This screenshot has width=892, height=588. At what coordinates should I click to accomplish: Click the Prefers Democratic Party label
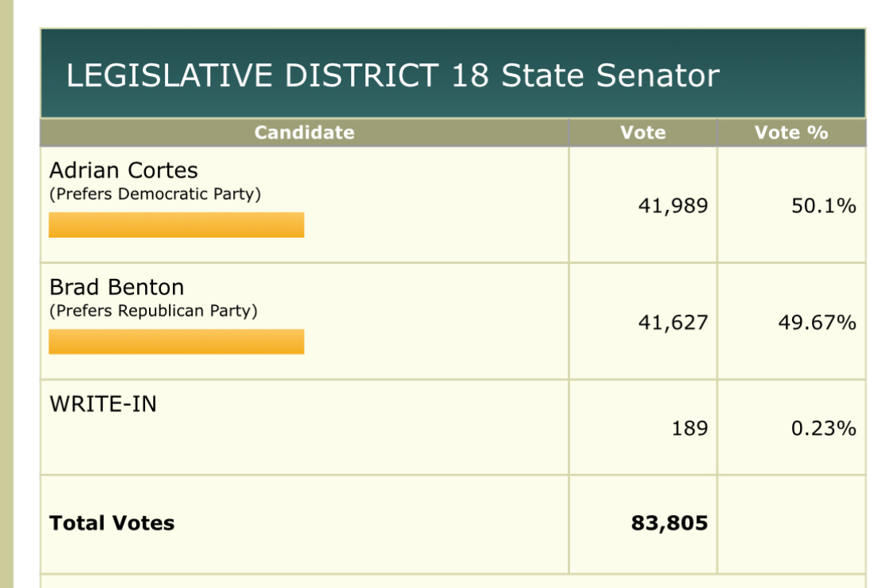[x=155, y=194]
